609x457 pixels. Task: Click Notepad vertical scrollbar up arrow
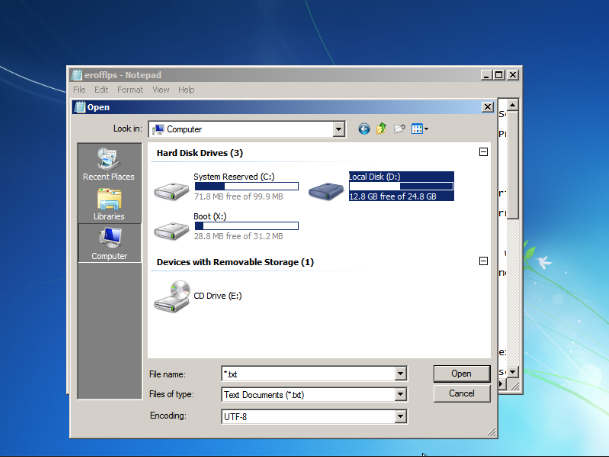513,105
